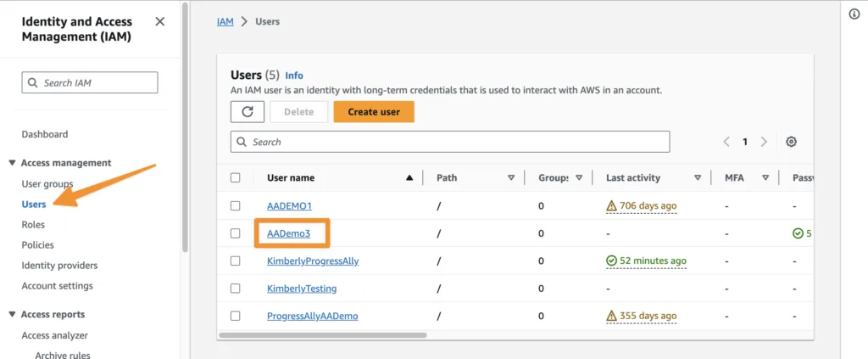Open the Info link next to Users

pos(294,76)
